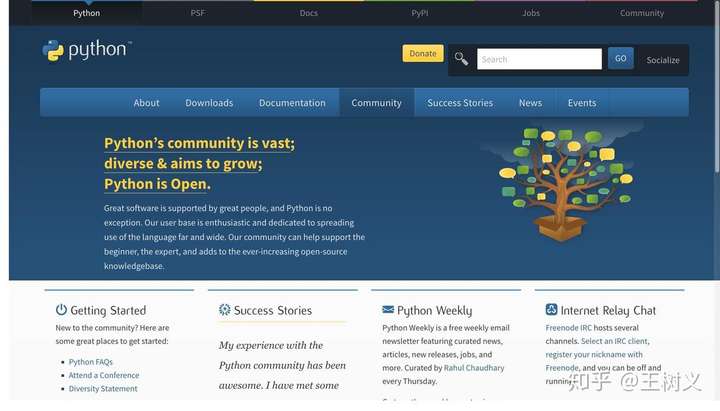The image size is (720, 411).
Task: Click headline line "Python is Open."
Action: (157, 184)
